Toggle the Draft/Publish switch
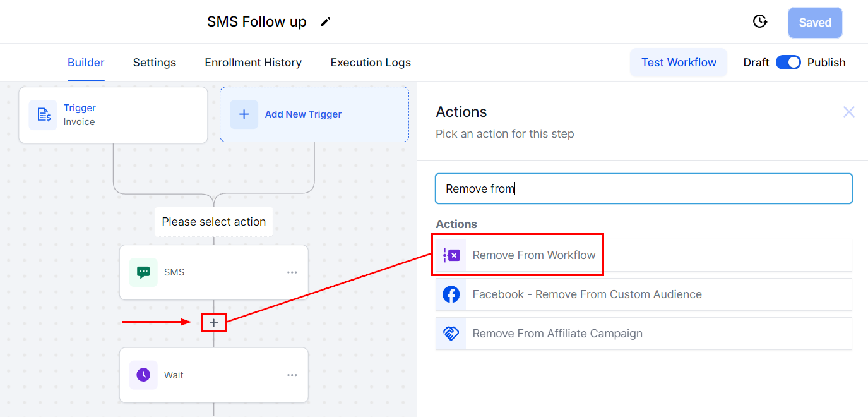Viewport: 868px width, 417px height. (x=788, y=63)
